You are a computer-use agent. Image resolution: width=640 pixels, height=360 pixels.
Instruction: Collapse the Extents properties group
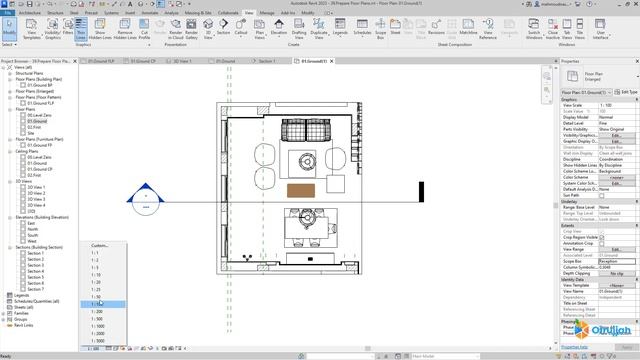coord(637,225)
